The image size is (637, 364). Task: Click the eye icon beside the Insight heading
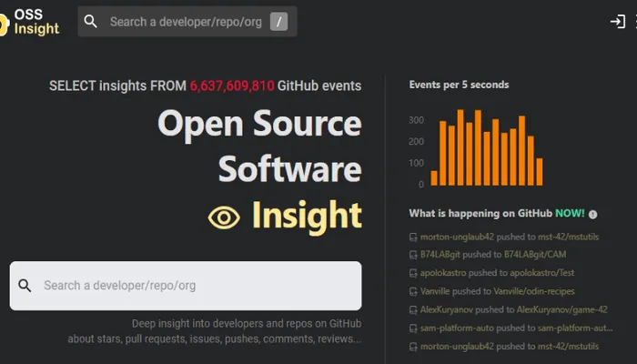224,217
